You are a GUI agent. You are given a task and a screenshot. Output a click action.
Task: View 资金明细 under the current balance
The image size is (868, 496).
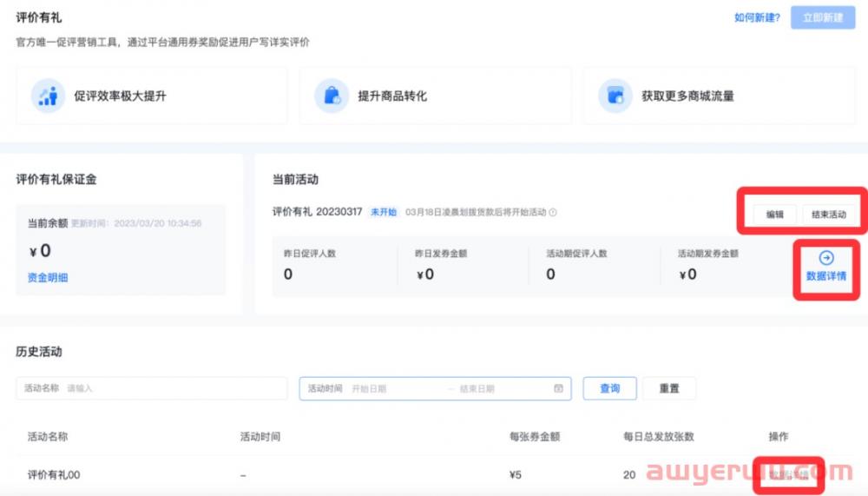click(48, 277)
